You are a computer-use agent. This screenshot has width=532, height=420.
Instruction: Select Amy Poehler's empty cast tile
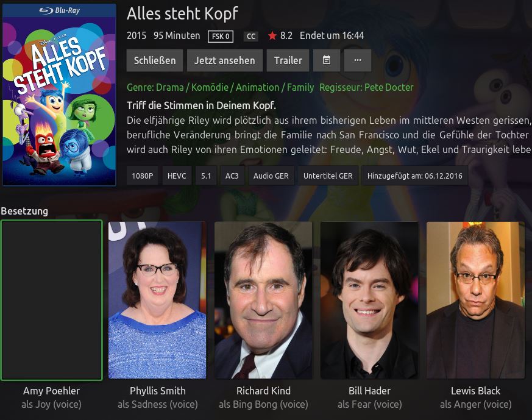tap(52, 300)
